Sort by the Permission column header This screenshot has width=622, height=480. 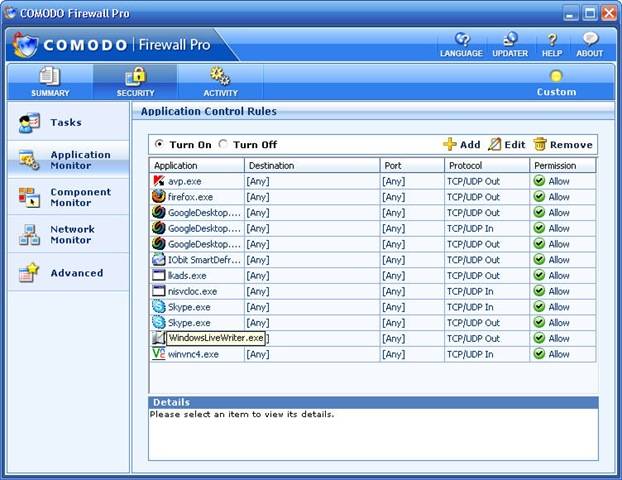[x=563, y=165]
